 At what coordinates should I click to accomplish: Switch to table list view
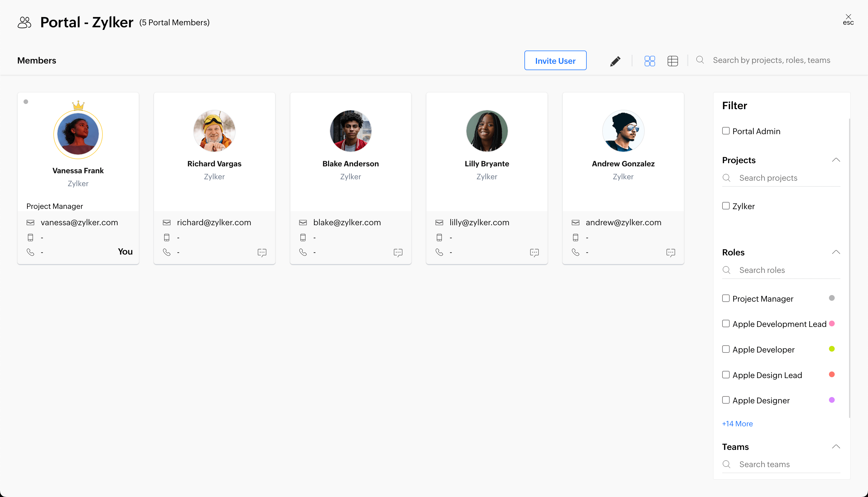672,61
